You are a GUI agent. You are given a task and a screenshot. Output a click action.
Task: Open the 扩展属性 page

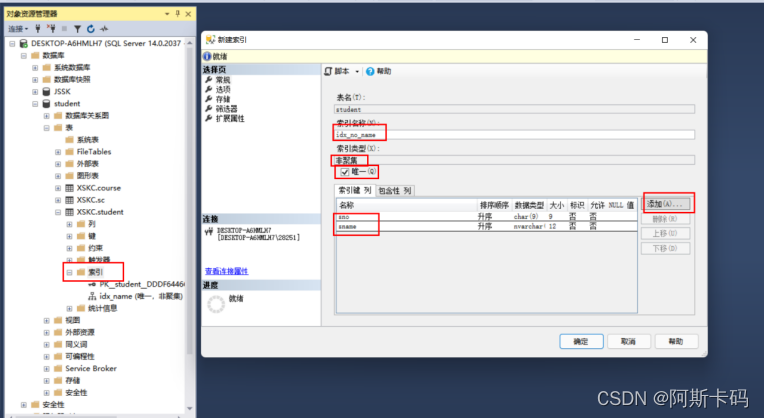pos(230,119)
